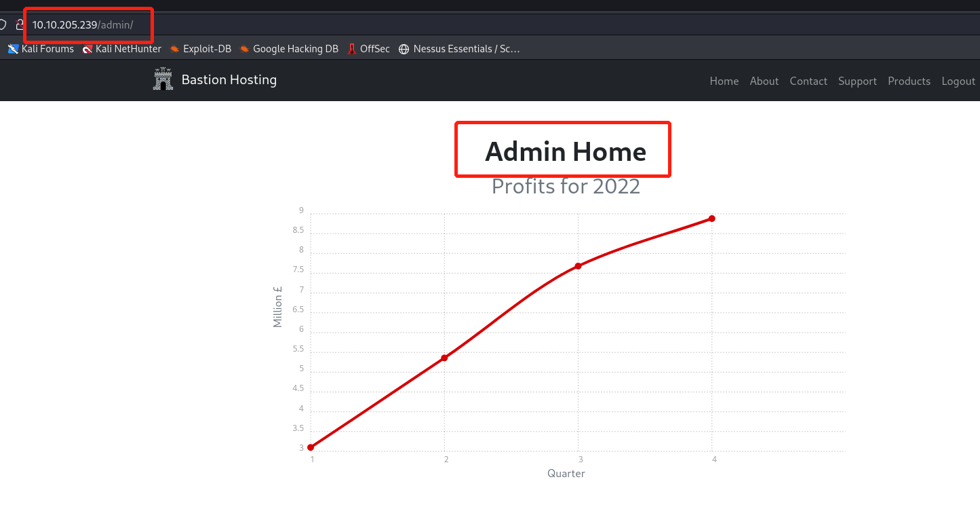The image size is (980, 524).
Task: Click the tracking protection shield icon
Action: pyautogui.click(x=3, y=25)
